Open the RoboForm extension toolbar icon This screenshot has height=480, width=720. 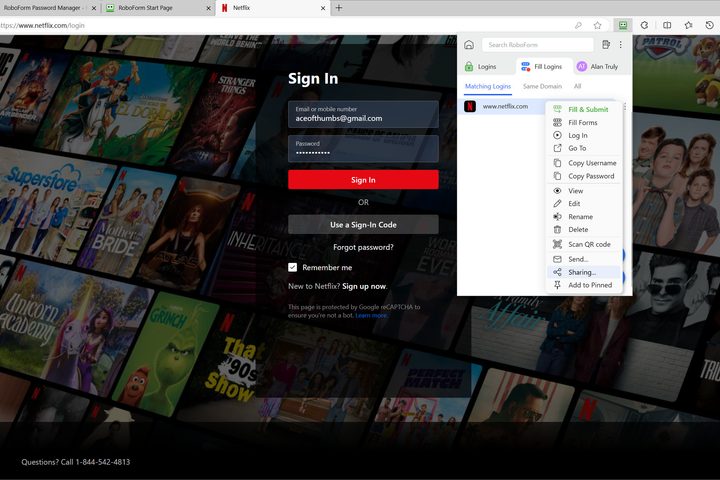tap(623, 25)
